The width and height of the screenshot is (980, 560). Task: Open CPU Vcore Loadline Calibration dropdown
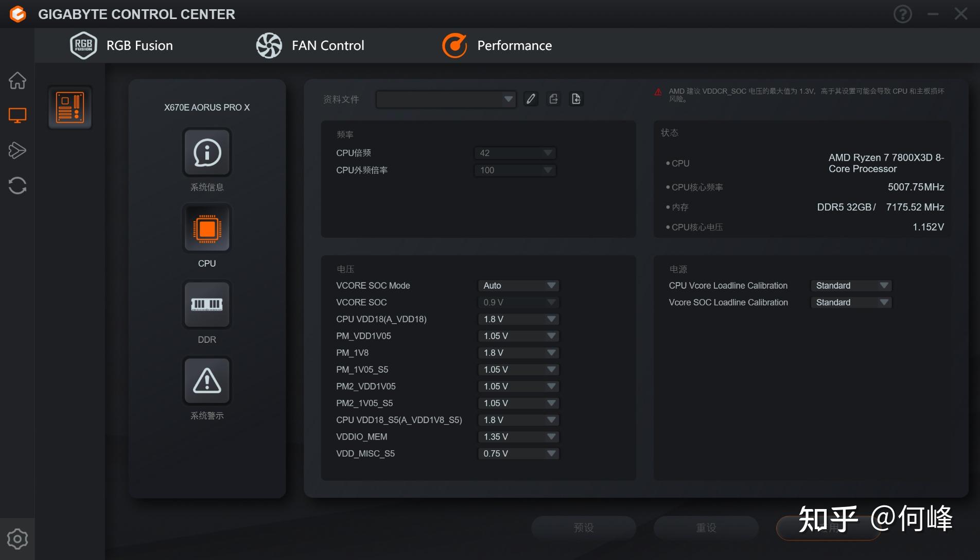851,286
